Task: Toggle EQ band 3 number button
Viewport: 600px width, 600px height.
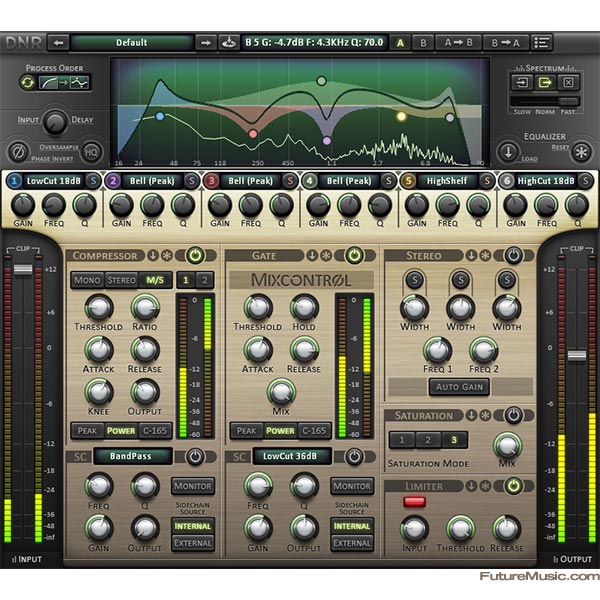Action: coord(211,181)
